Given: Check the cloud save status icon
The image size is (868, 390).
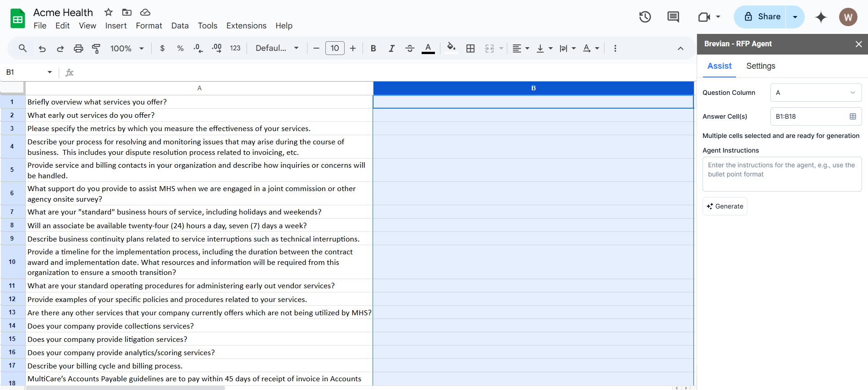Looking at the screenshot, I should point(145,12).
